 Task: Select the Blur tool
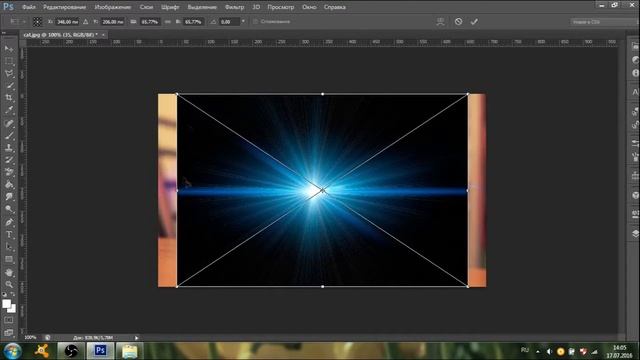(9, 197)
